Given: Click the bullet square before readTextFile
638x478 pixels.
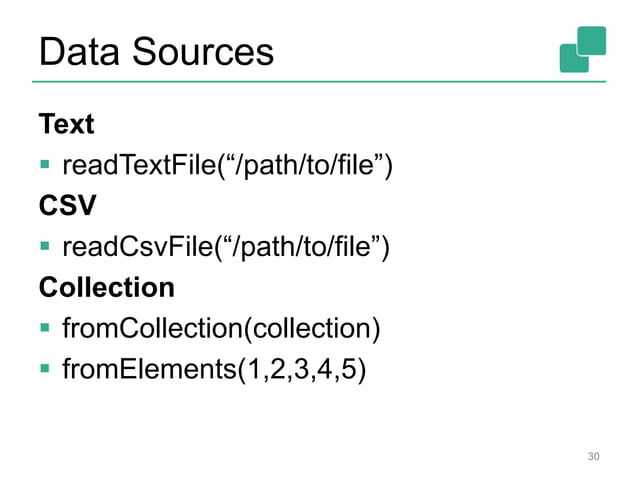Looking at the screenshot, I should pos(45,165).
